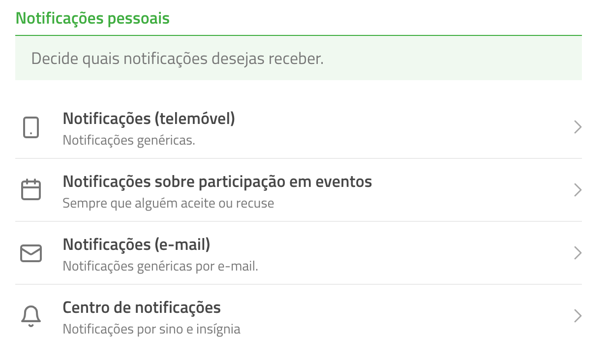Select the Centro de notificações title

tap(142, 307)
